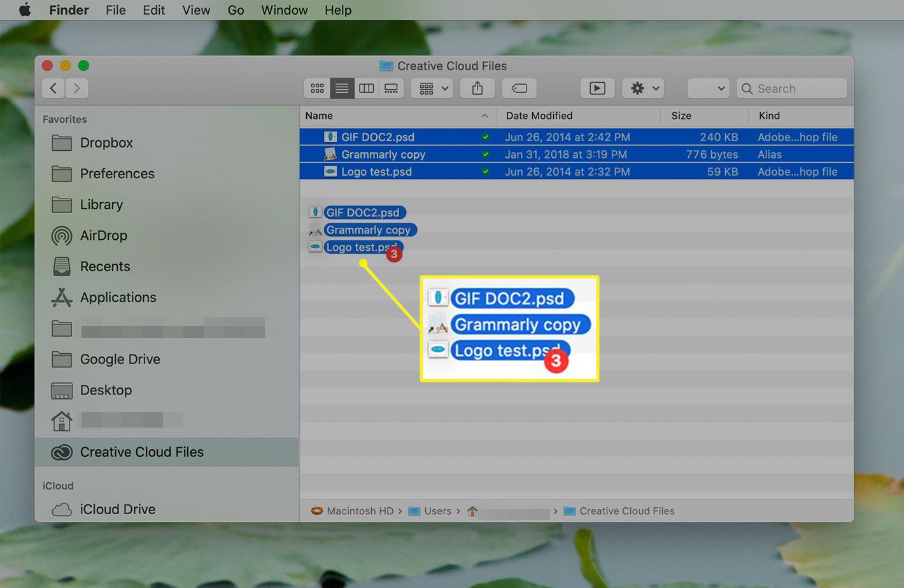Open AirDrop in the sidebar
This screenshot has height=588, width=904.
tap(104, 235)
